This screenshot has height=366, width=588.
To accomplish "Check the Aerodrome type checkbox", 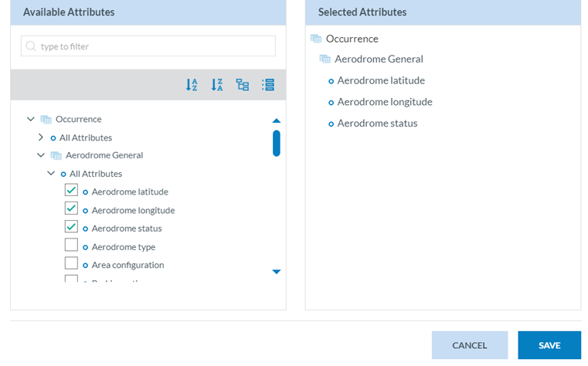I will coord(71,246).
